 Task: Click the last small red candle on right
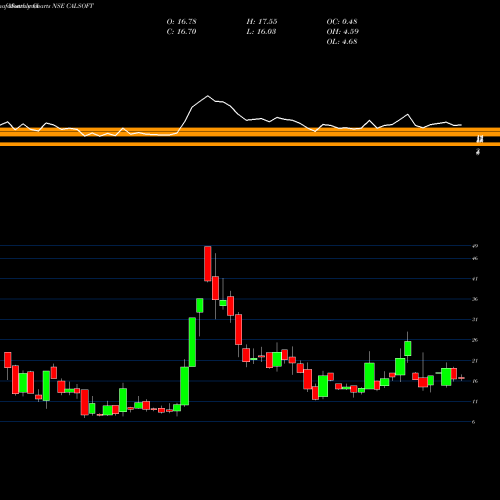tap(461, 378)
